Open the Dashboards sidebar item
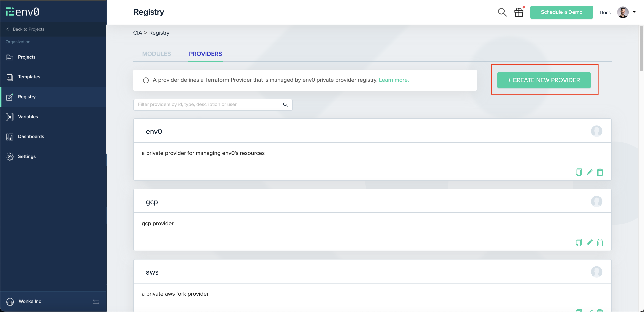Screen dimensions: 644x312 pos(31,136)
